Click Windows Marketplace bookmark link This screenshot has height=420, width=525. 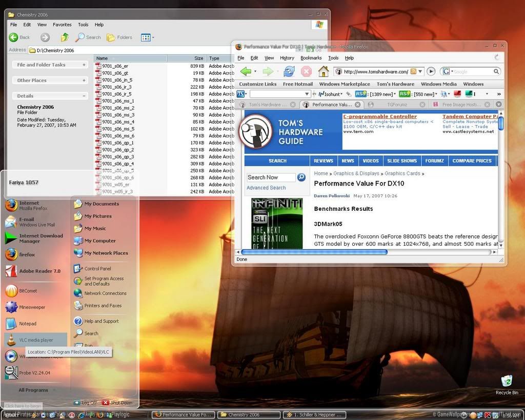click(x=345, y=84)
